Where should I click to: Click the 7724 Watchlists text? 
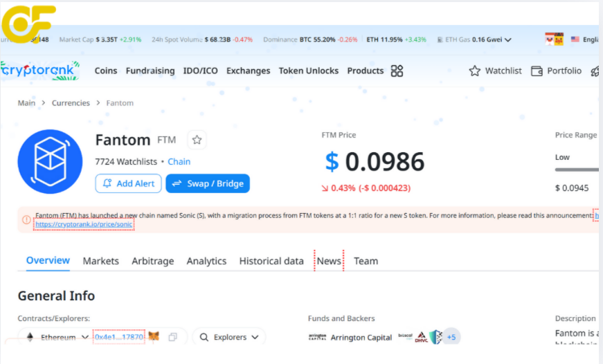(126, 162)
